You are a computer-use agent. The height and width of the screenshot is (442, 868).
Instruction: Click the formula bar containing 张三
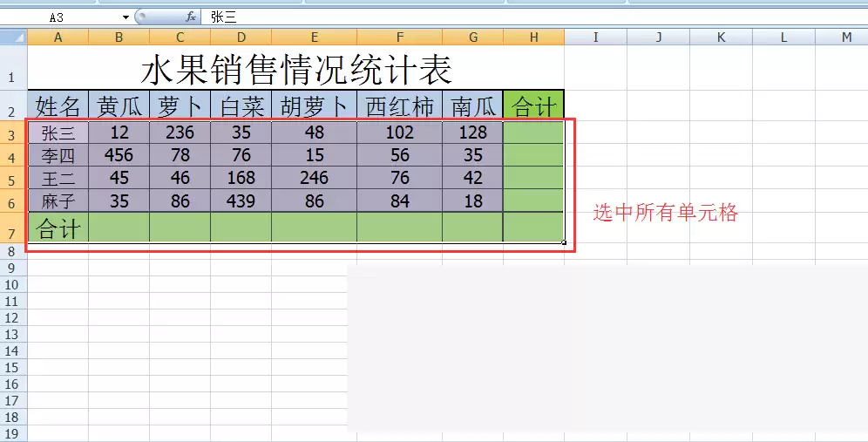pos(534,17)
